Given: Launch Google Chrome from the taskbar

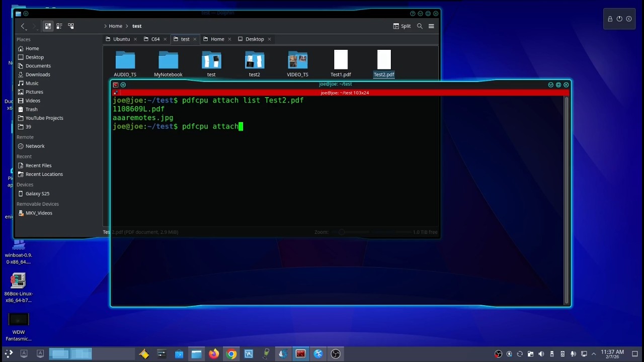Looking at the screenshot, I should click(x=231, y=354).
